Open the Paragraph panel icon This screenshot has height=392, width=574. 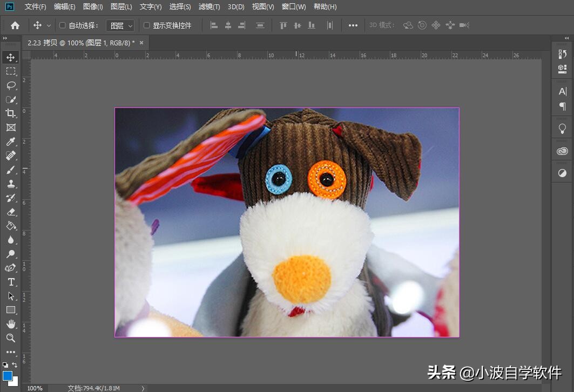pyautogui.click(x=562, y=106)
